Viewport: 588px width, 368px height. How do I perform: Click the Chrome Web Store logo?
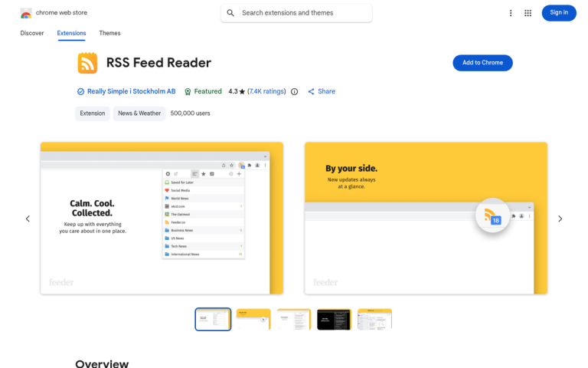pyautogui.click(x=26, y=13)
